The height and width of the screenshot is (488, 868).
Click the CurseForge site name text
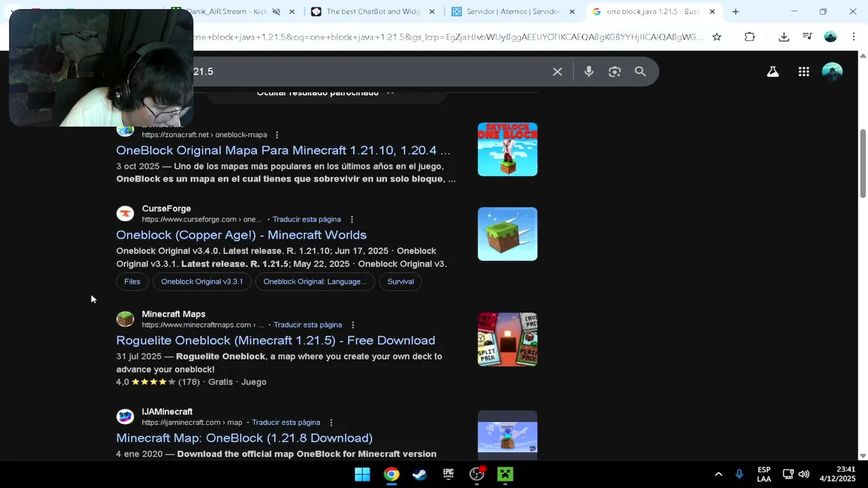pyautogui.click(x=166, y=209)
